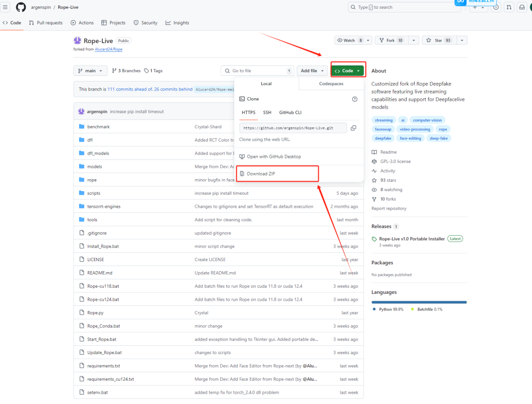Select the GitHub CLI clone option
The width and height of the screenshot is (532, 404).
(290, 112)
